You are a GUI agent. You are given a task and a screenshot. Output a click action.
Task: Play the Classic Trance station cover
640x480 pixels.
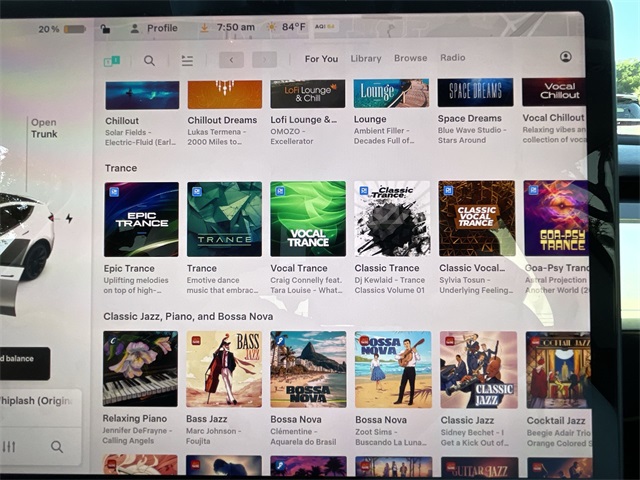click(392, 218)
